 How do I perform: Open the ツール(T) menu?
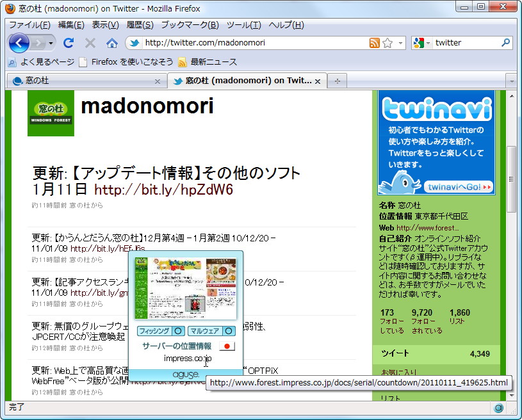tap(243, 25)
